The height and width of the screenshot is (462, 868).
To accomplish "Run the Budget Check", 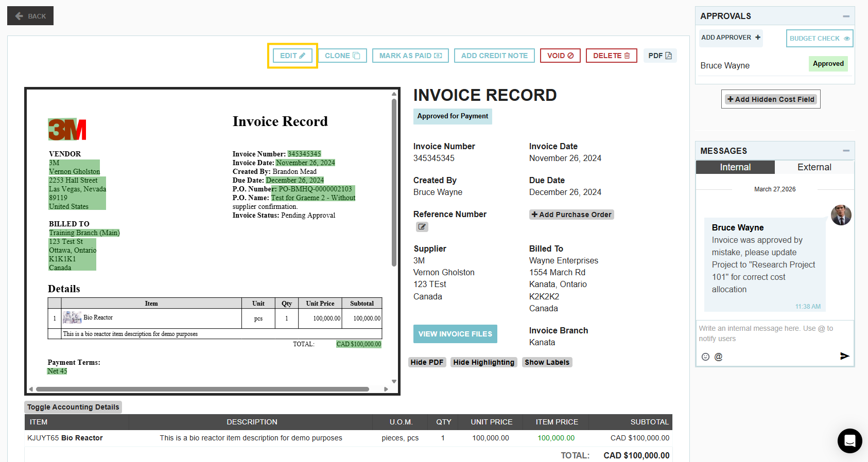I will (820, 39).
